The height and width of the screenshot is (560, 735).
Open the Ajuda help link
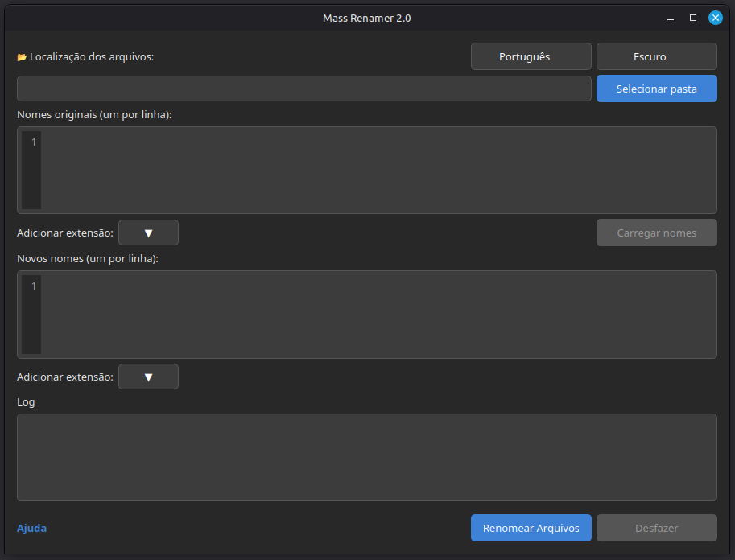[31, 528]
